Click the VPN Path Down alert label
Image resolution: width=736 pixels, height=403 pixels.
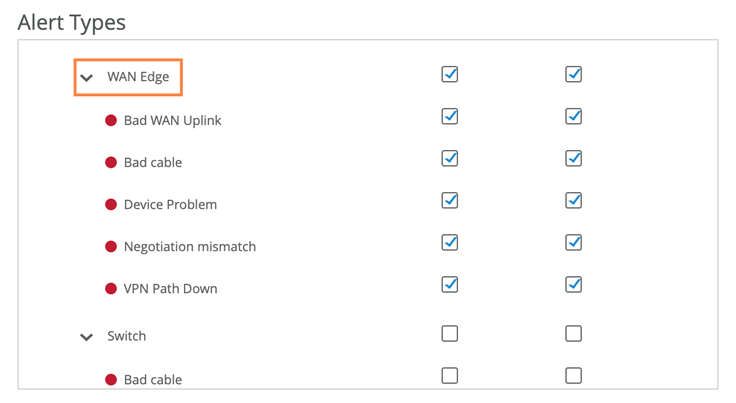tap(170, 289)
